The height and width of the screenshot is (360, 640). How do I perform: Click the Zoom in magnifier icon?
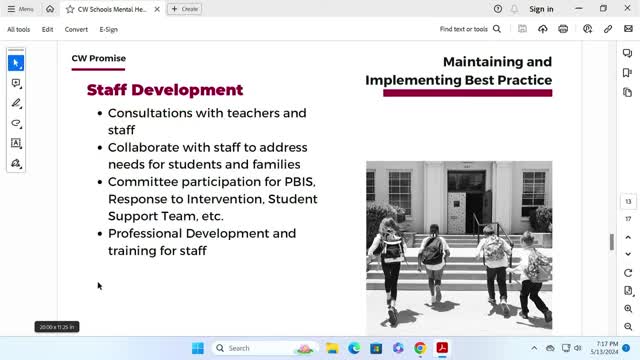tap(628, 309)
